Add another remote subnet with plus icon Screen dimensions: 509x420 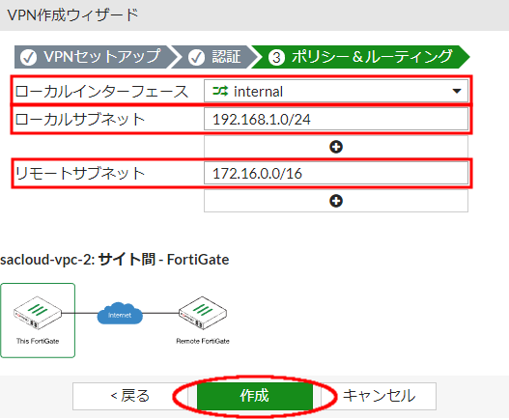[x=336, y=201]
